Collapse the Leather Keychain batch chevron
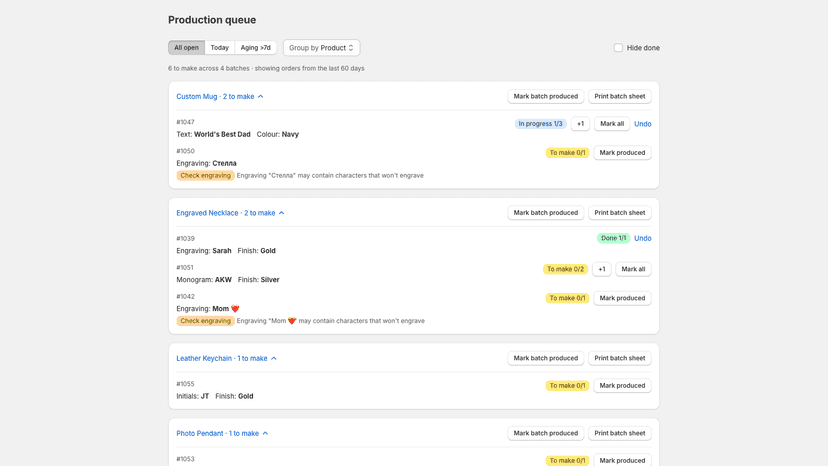 [x=274, y=358]
